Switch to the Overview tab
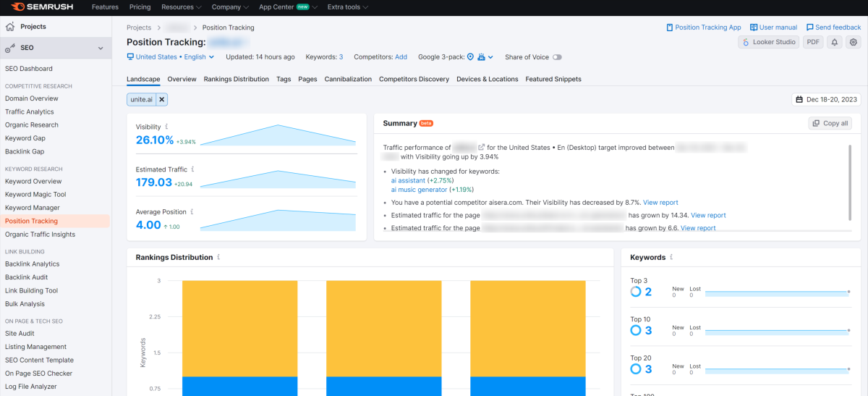The width and height of the screenshot is (868, 396). coord(182,79)
